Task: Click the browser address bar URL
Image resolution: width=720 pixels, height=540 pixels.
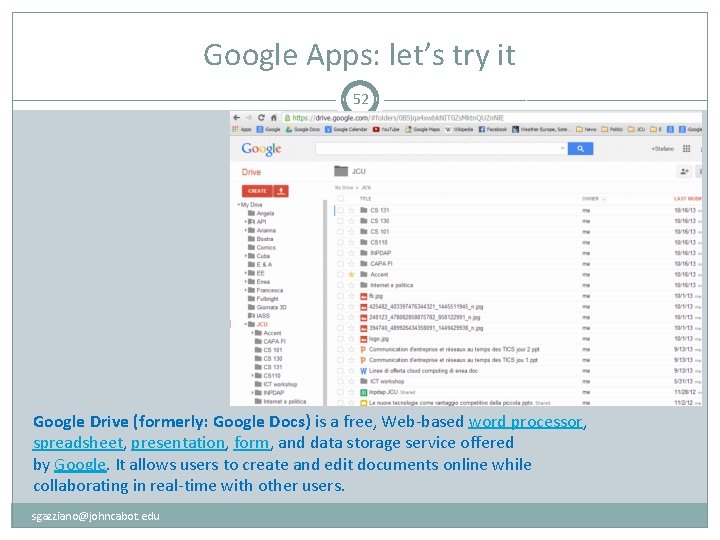Action: click(398, 118)
